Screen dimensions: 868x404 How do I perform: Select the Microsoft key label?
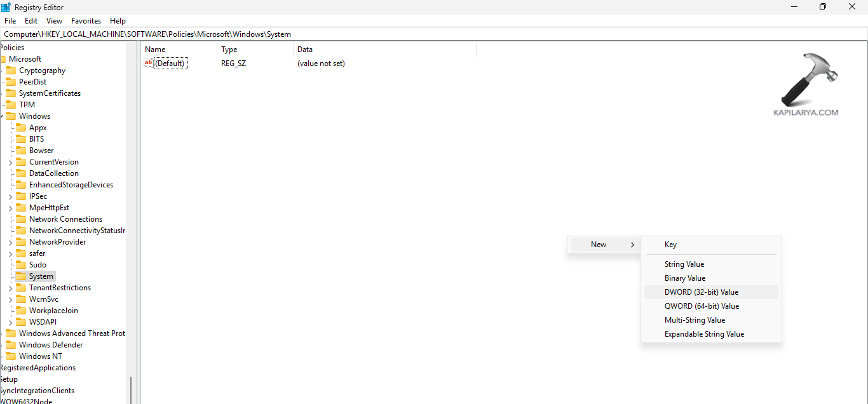click(25, 59)
